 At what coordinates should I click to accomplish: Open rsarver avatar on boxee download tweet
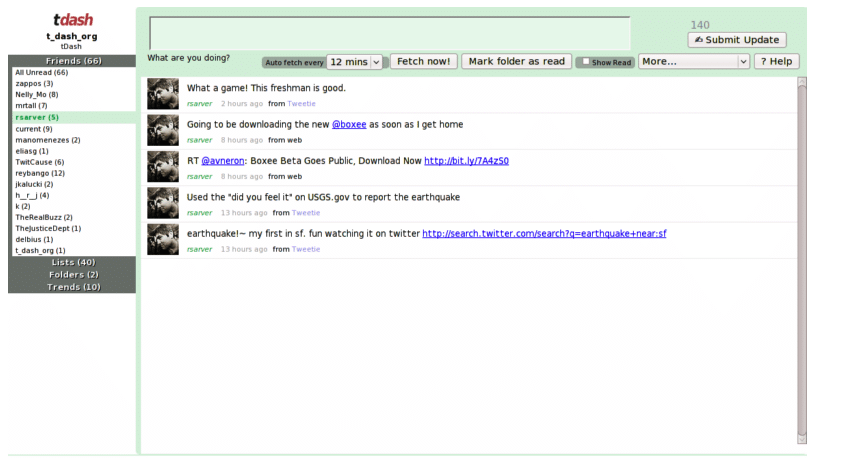click(x=163, y=130)
